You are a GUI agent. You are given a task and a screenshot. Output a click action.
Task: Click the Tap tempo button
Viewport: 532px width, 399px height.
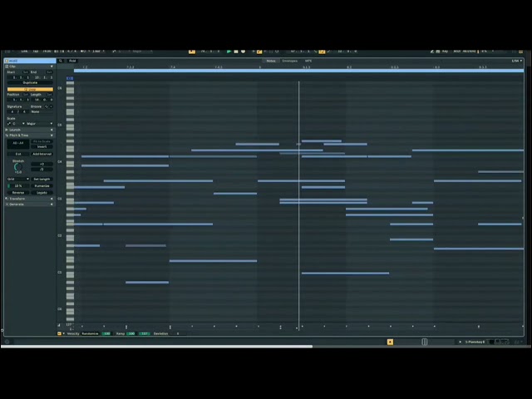pos(35,52)
